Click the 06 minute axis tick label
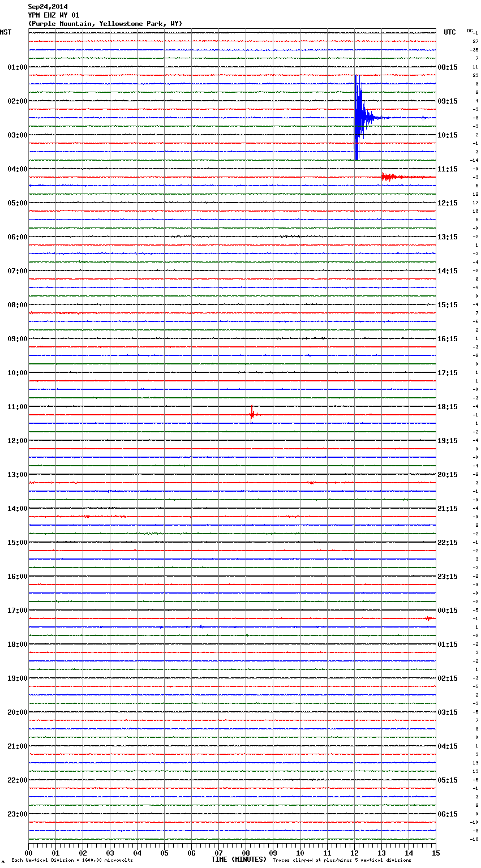The width and height of the screenshot is (481, 868). click(191, 853)
